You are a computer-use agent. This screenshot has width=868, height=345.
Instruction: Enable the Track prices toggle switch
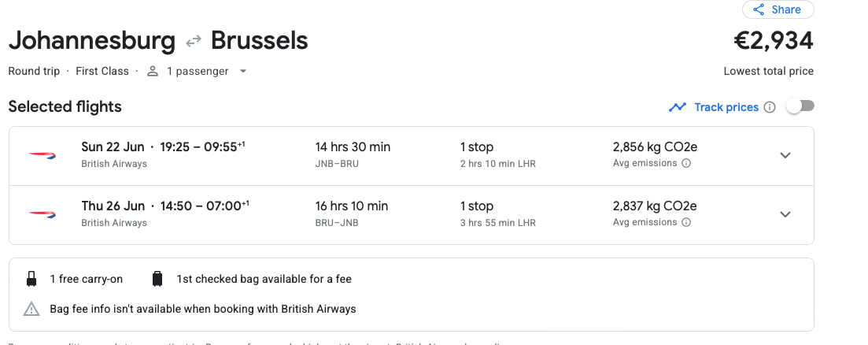point(800,106)
